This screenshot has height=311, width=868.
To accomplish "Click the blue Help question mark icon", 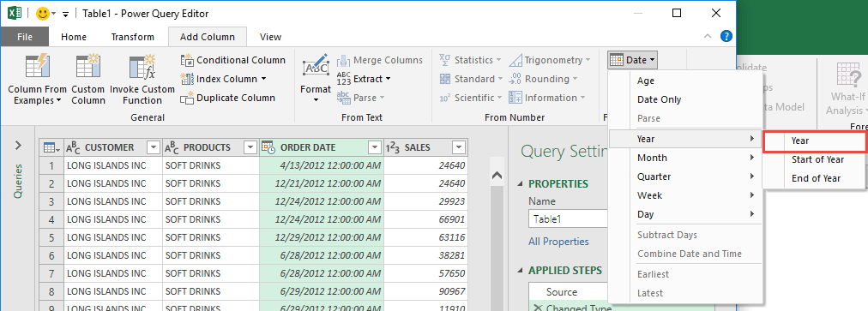I will click(726, 37).
